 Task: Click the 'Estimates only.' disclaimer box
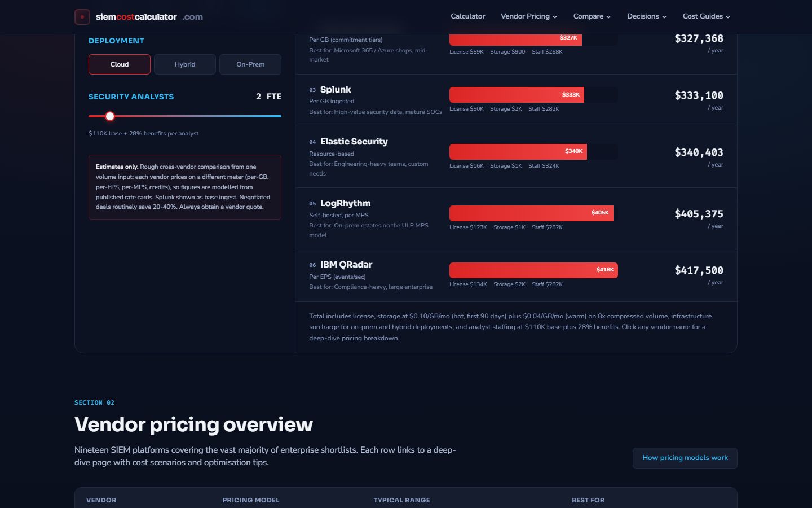pyautogui.click(x=185, y=187)
